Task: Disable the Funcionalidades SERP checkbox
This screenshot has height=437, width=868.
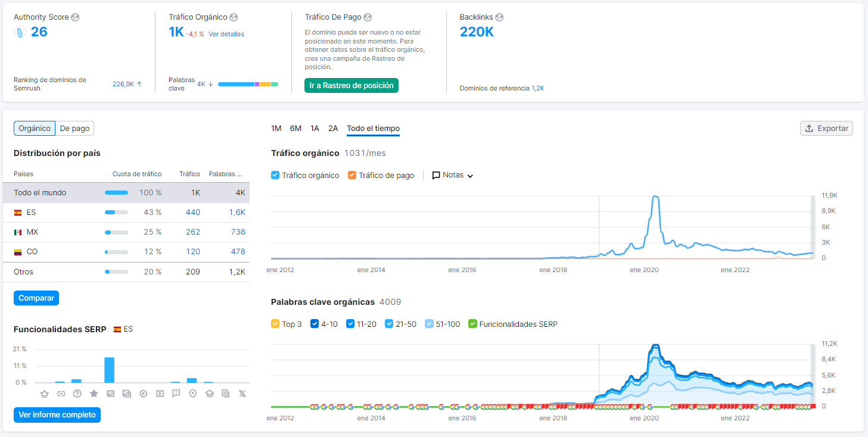Action: (x=472, y=324)
